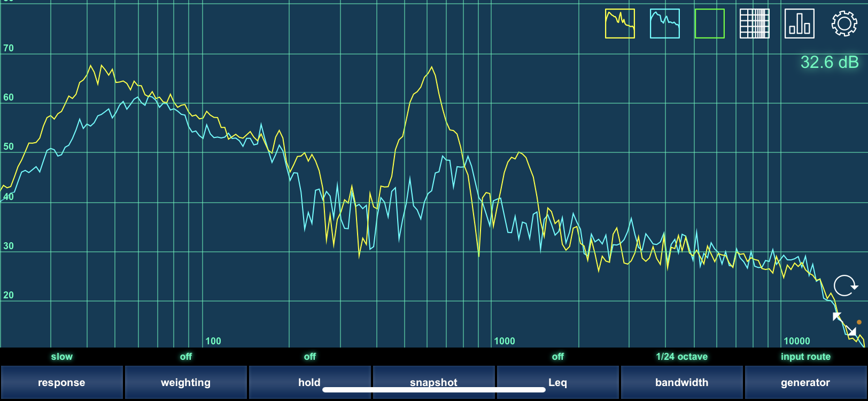The height and width of the screenshot is (401, 868).
Task: Switch to the bar graph display icon
Action: point(799,24)
